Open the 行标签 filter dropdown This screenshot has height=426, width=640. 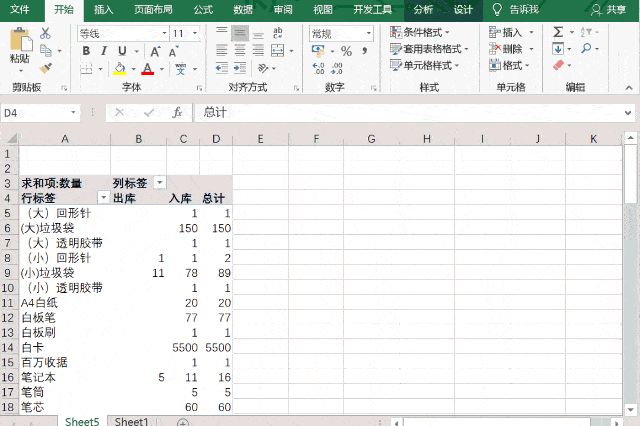[104, 197]
